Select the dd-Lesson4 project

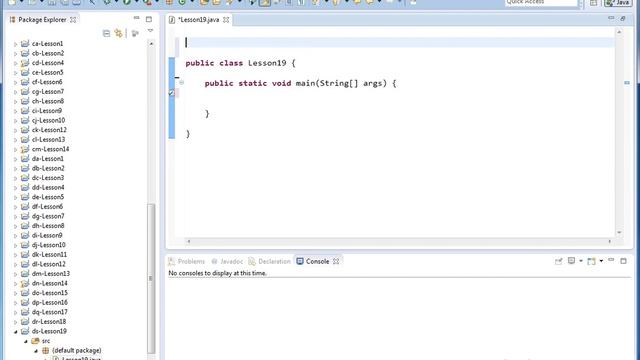pyautogui.click(x=48, y=187)
